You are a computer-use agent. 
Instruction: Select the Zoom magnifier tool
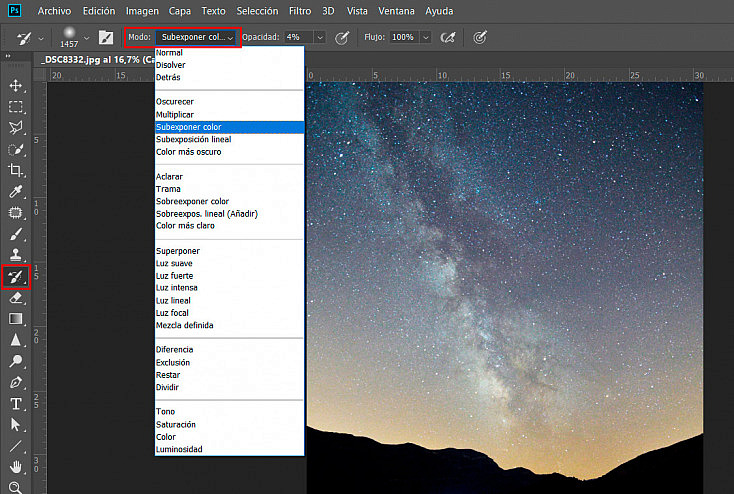[x=15, y=487]
